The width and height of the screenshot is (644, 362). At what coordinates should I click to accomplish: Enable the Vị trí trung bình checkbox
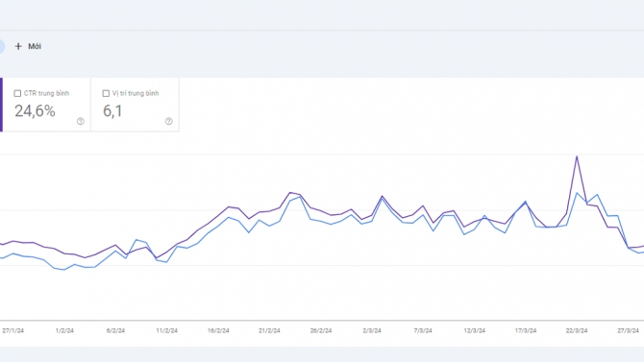(106, 93)
